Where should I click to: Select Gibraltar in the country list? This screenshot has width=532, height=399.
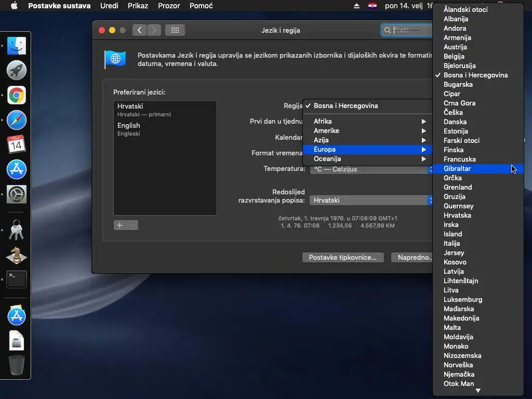[478, 169]
